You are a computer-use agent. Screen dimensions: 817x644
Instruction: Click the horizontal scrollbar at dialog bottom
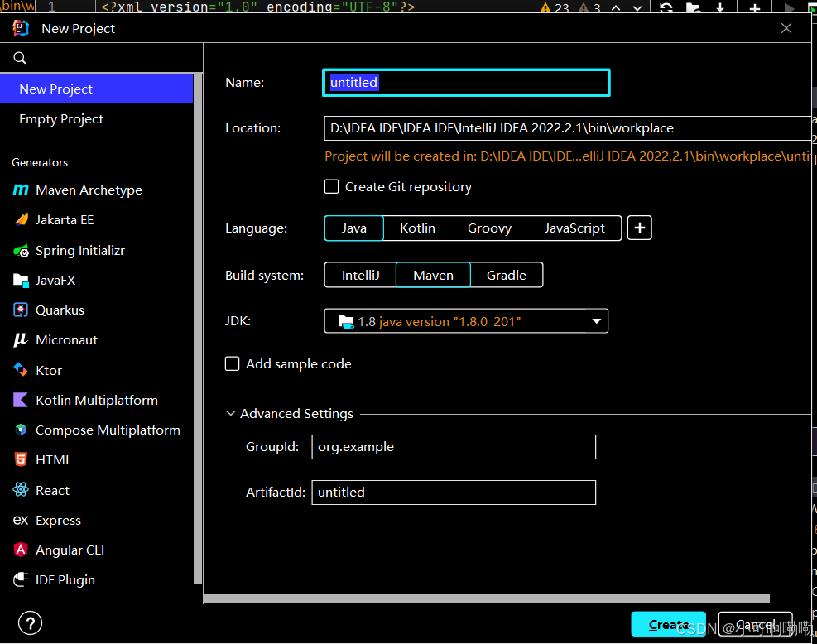(x=487, y=598)
